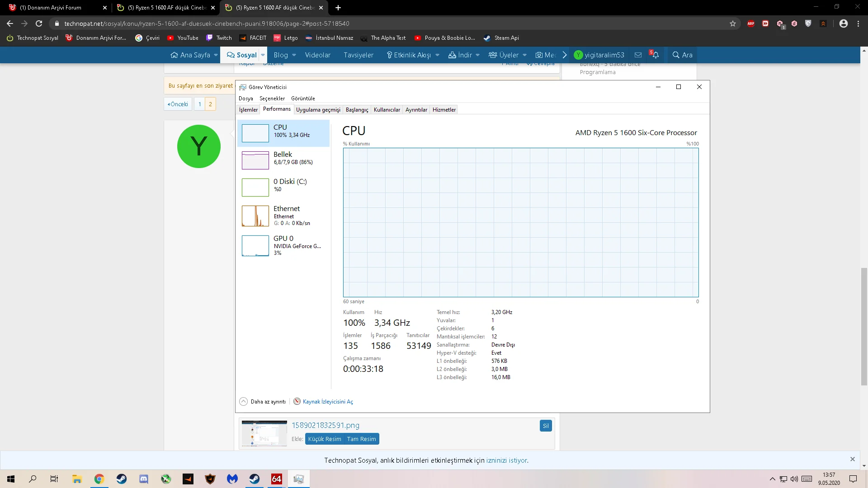Open Discord from the taskbar

[x=144, y=479]
